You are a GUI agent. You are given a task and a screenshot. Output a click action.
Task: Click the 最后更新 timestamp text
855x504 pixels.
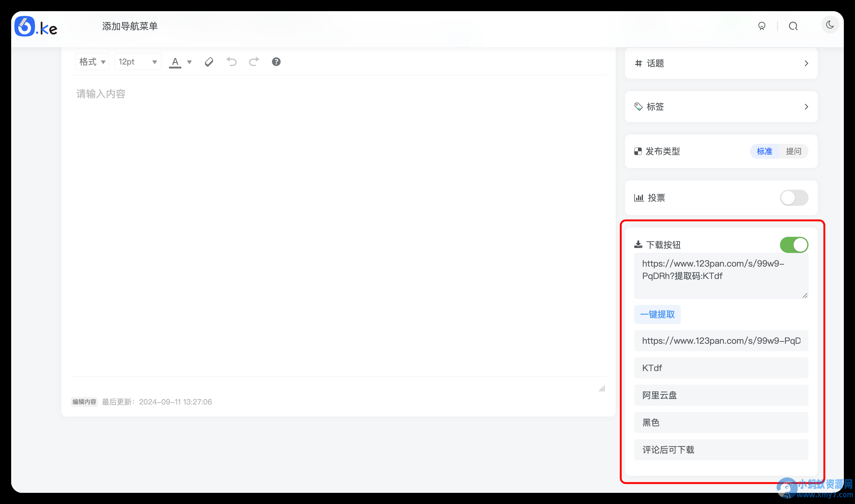157,402
